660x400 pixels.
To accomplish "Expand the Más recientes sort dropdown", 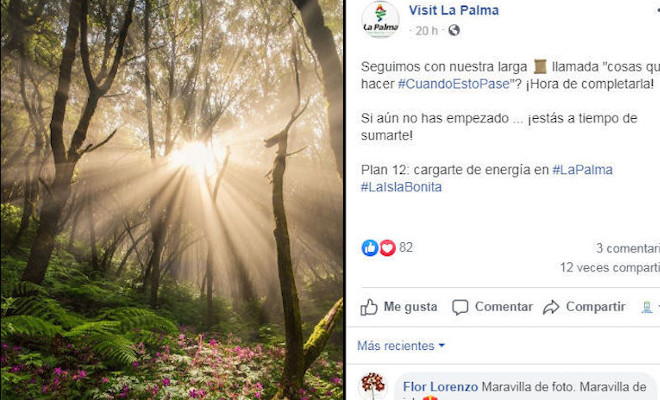I will (x=401, y=346).
